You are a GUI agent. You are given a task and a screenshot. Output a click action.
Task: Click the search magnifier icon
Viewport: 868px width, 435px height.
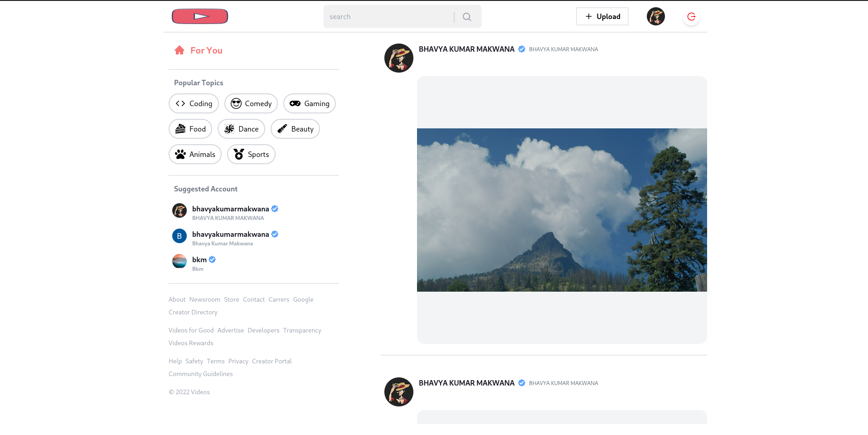[467, 17]
